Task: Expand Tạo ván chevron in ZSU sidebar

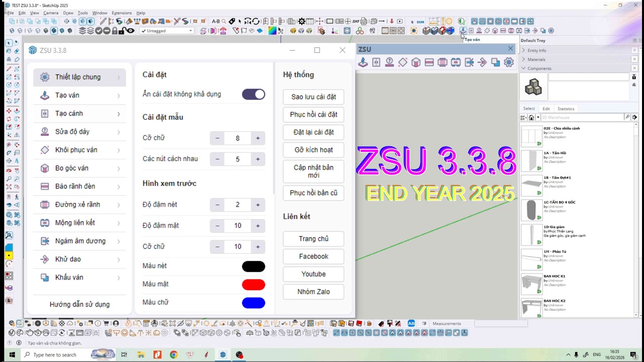Action: [119, 96]
